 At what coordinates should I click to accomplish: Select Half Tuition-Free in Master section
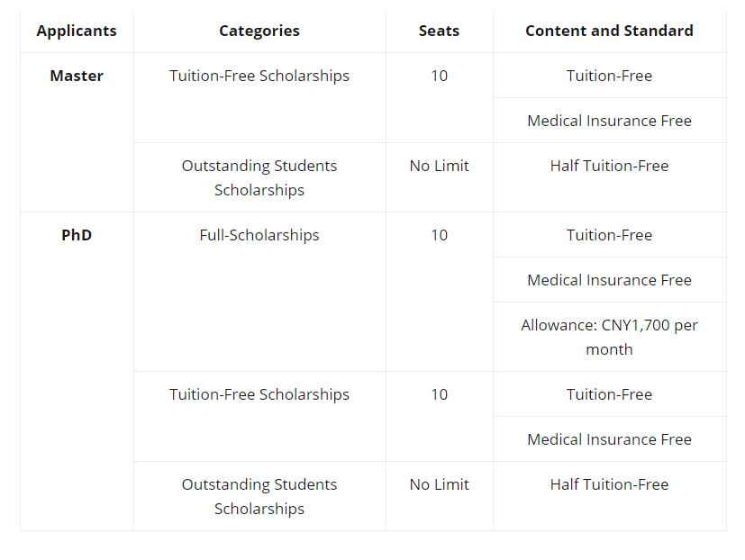point(609,166)
